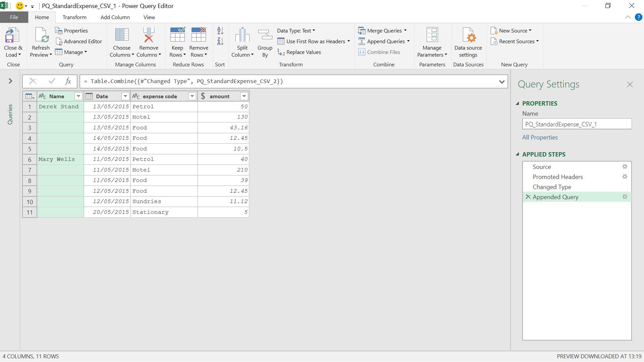This screenshot has width=644, height=362.
Task: Click the Remove Columns icon
Action: [149, 35]
